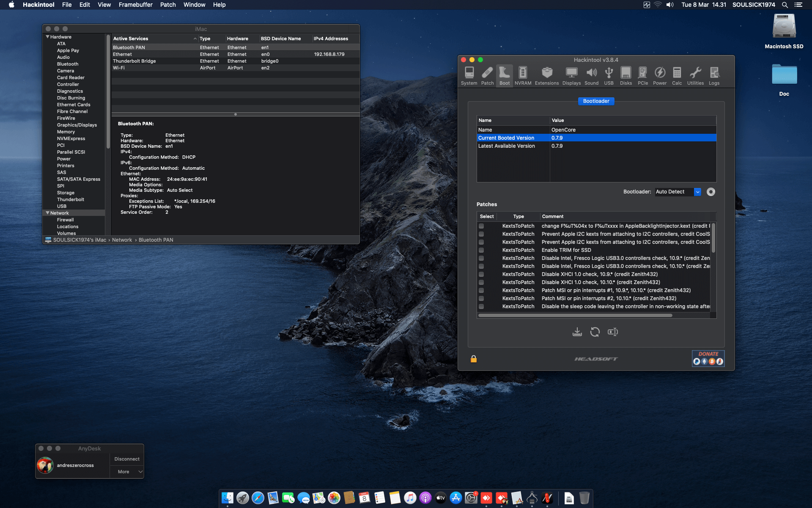Screen dimensions: 812x508
Task: Check the Disable the sleep code patch box
Action: 481,306
